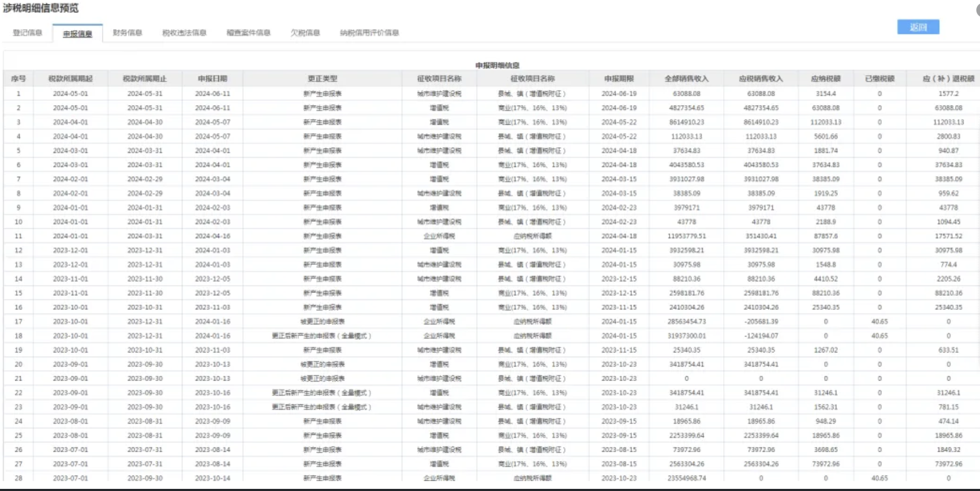Select the 4410.52 cell in row 14
The height and width of the screenshot is (491, 980).
826,279
